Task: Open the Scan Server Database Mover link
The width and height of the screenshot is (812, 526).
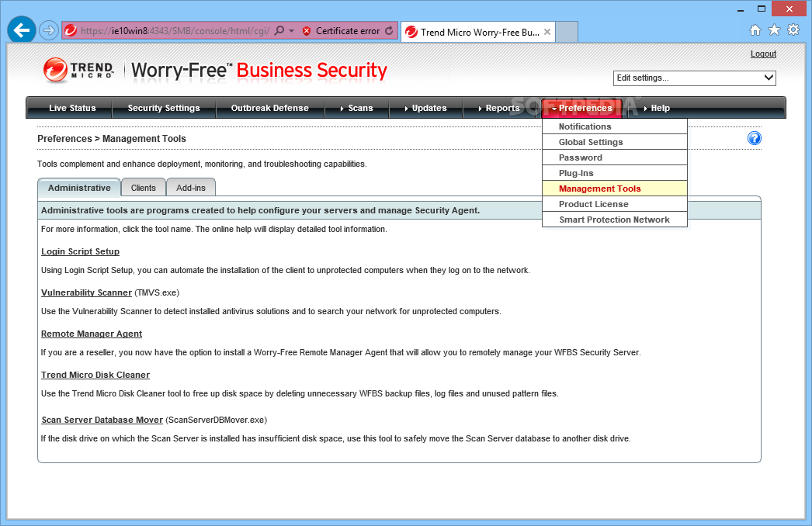Action: pos(102,420)
